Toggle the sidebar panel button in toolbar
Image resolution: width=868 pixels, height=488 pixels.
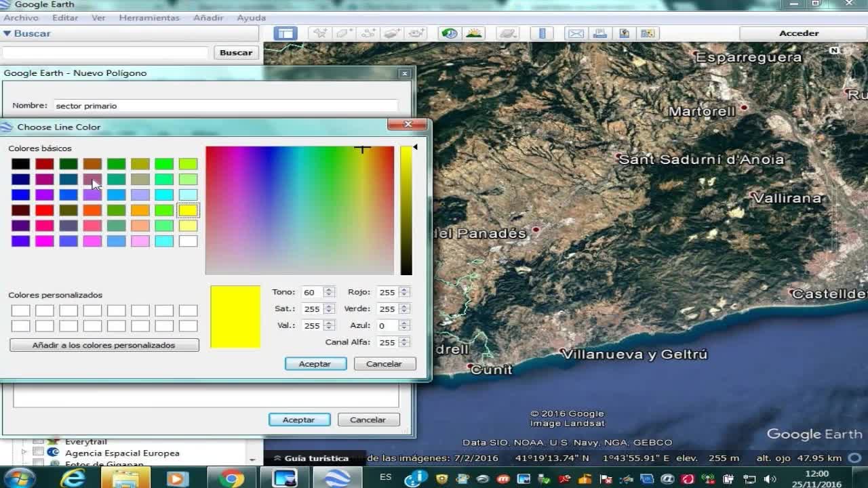[x=285, y=33]
